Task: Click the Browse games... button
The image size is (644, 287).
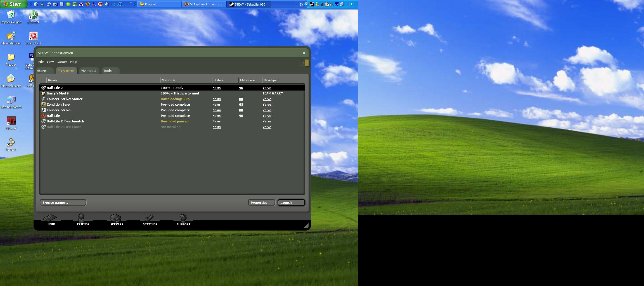Action: click(x=63, y=203)
